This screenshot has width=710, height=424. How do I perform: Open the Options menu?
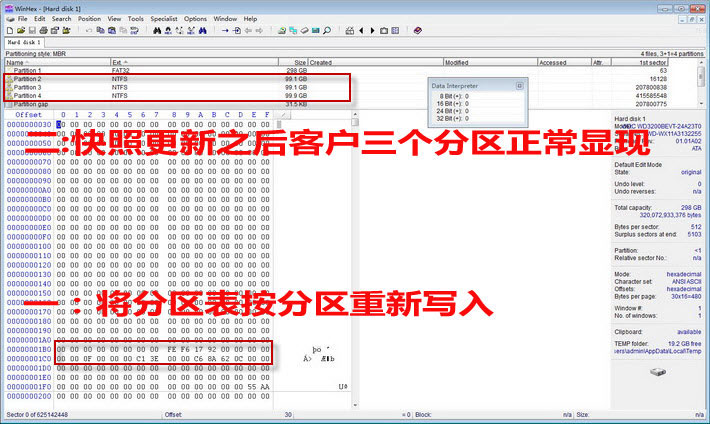pyautogui.click(x=195, y=19)
